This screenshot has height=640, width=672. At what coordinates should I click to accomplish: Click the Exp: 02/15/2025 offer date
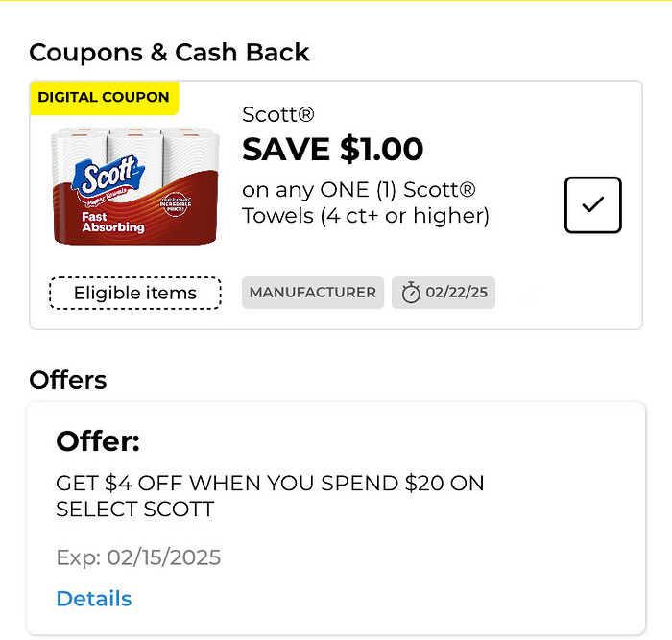[138, 557]
